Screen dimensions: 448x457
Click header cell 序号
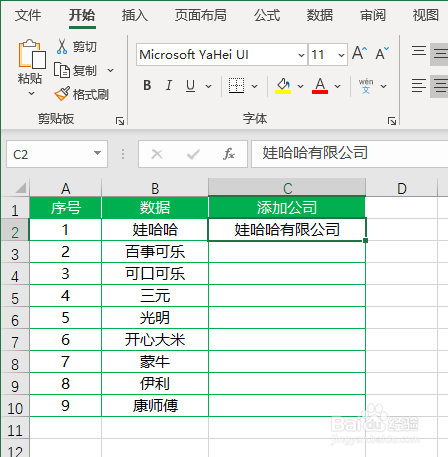point(66,208)
